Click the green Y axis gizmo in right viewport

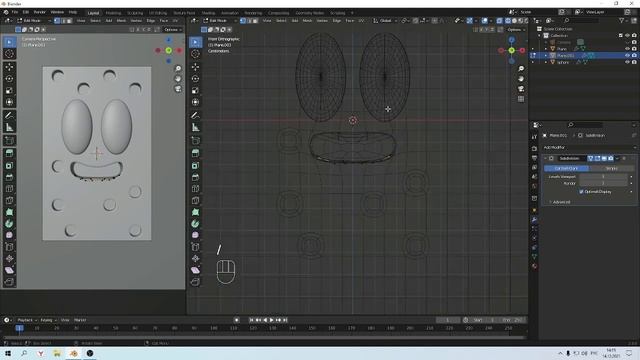(x=511, y=50)
